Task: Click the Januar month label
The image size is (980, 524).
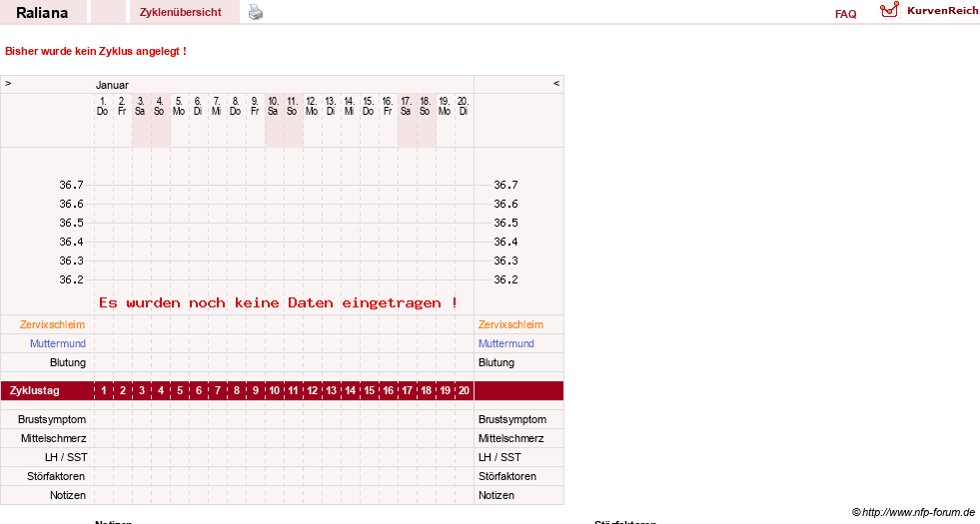Action: [x=112, y=85]
